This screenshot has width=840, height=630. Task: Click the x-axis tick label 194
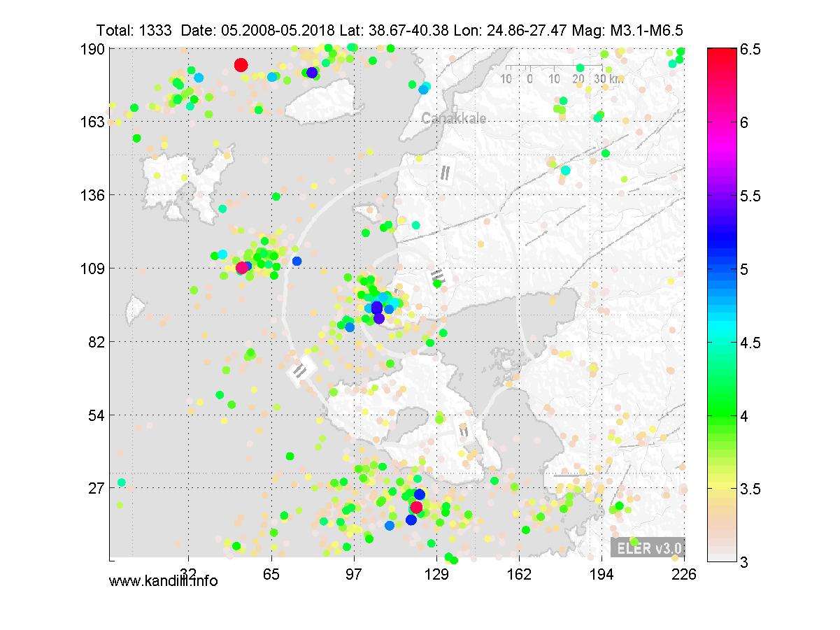tap(602, 573)
